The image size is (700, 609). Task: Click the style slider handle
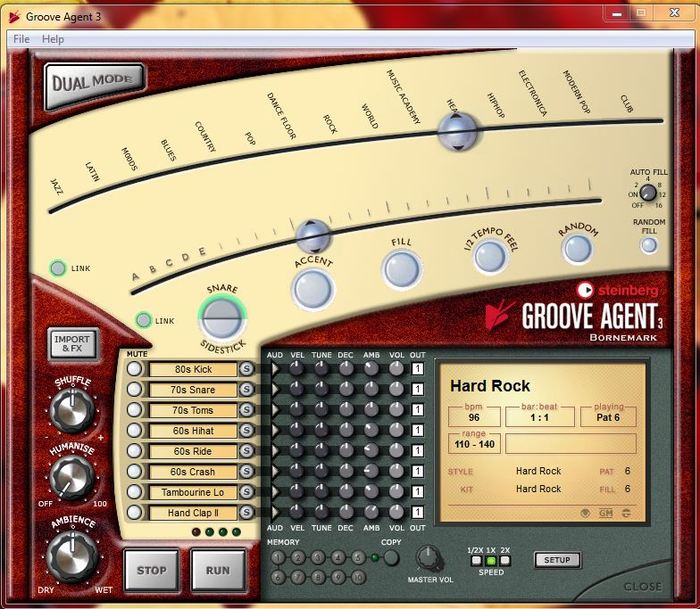[x=457, y=131]
